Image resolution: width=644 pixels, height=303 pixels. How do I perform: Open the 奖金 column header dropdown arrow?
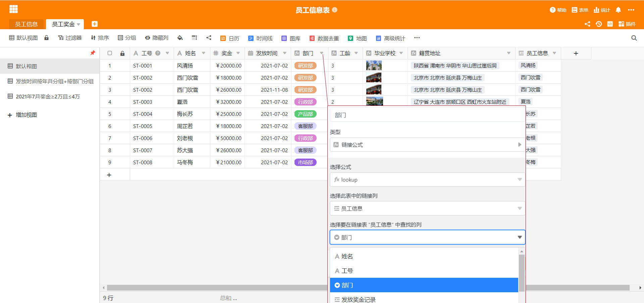(238, 53)
